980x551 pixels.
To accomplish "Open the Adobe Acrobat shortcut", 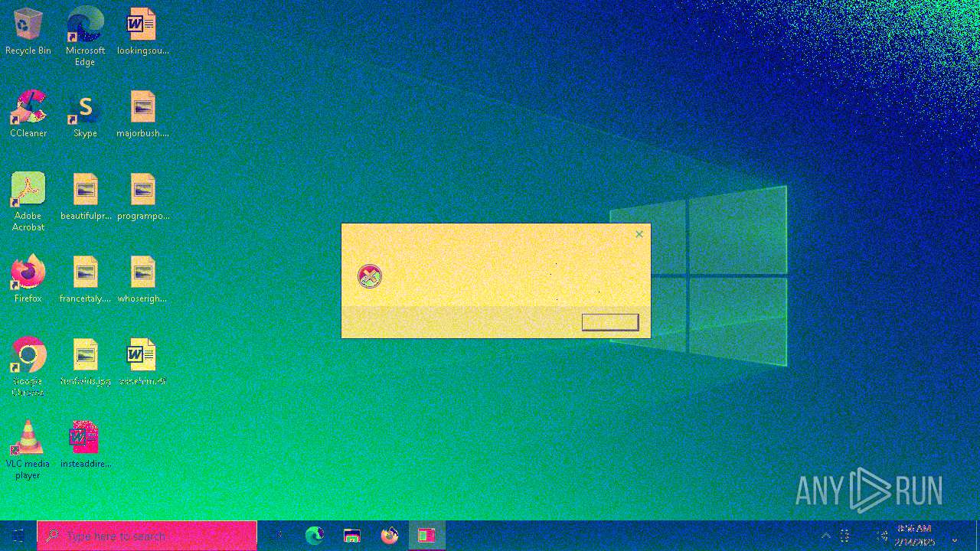I will (x=28, y=202).
